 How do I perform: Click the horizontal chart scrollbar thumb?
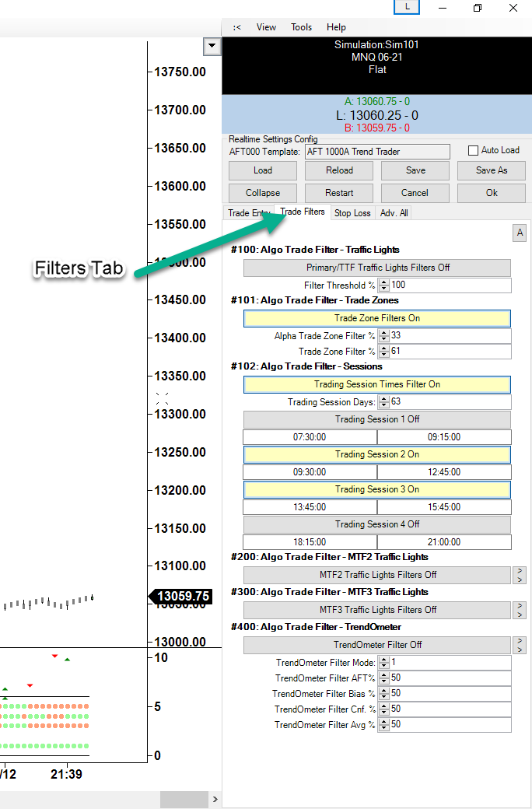(184, 800)
